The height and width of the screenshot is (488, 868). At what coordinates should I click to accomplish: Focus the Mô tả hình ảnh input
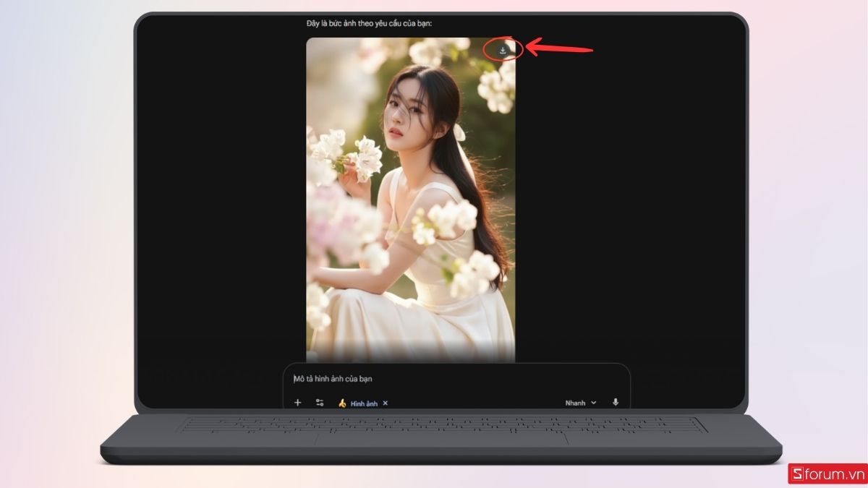(456, 379)
